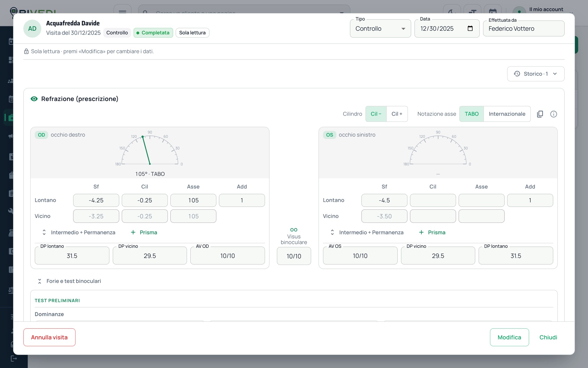Click the eye icon beside Refrazione
Image resolution: width=588 pixels, height=368 pixels.
(34, 99)
